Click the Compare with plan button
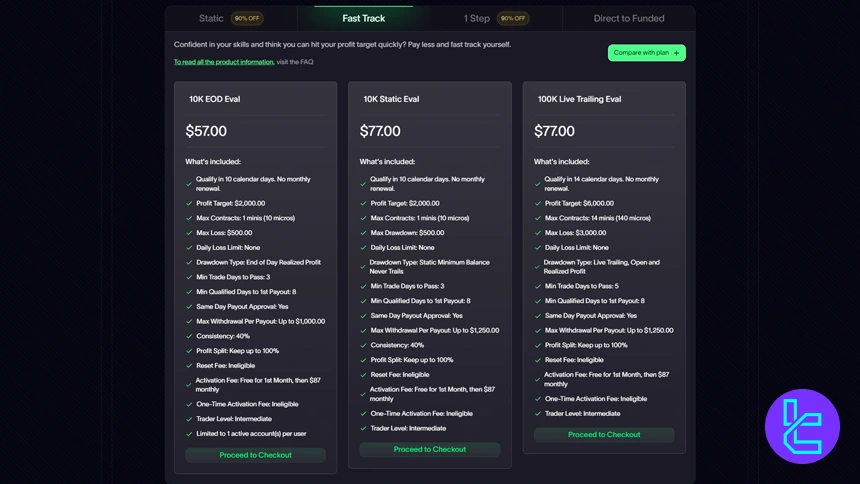The image size is (860, 484). pyautogui.click(x=647, y=53)
